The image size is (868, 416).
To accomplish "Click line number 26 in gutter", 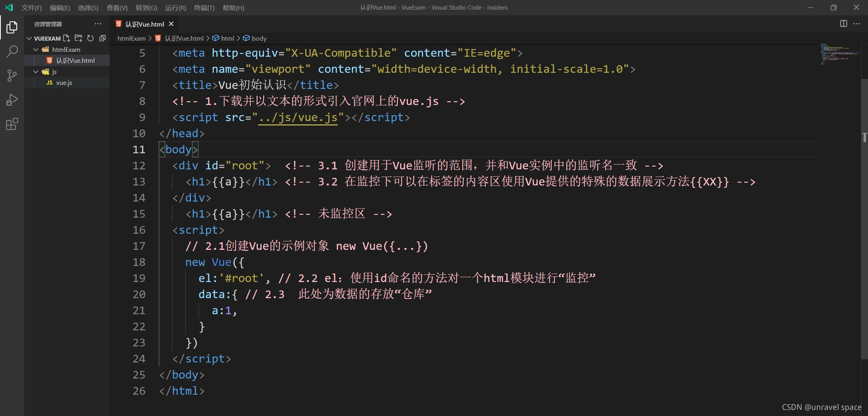I will tap(139, 391).
